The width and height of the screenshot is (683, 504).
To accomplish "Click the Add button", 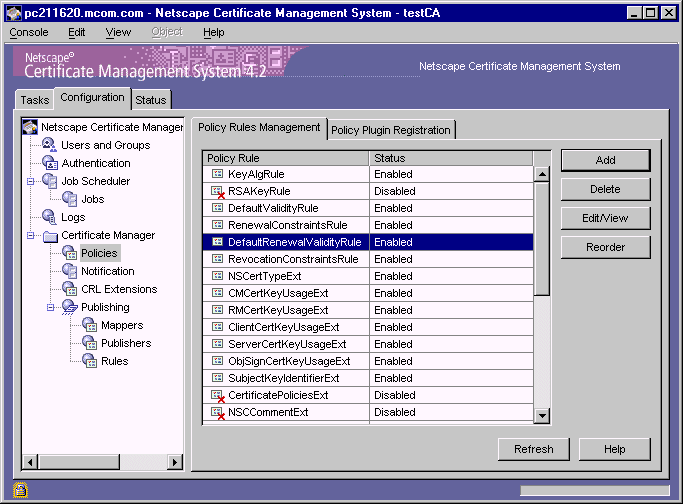I will point(605,160).
